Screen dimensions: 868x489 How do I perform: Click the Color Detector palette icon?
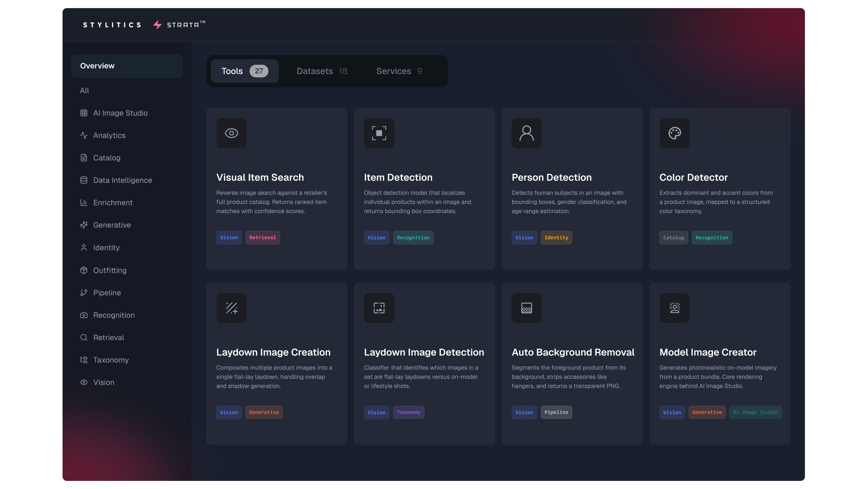[674, 133]
